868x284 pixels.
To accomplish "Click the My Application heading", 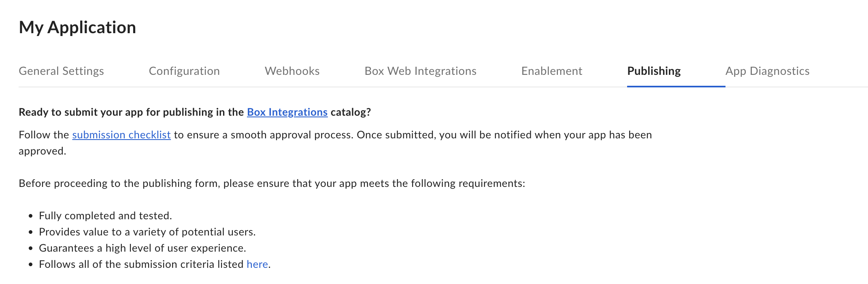I will pyautogui.click(x=77, y=28).
